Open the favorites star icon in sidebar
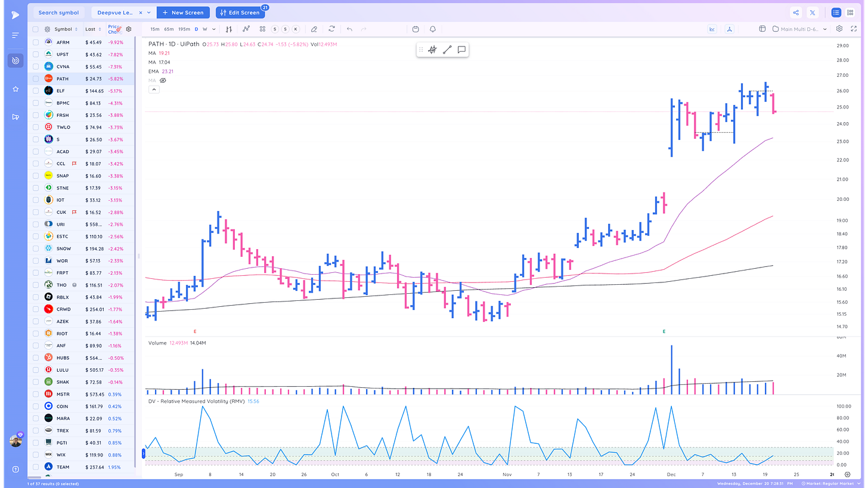 (15, 89)
